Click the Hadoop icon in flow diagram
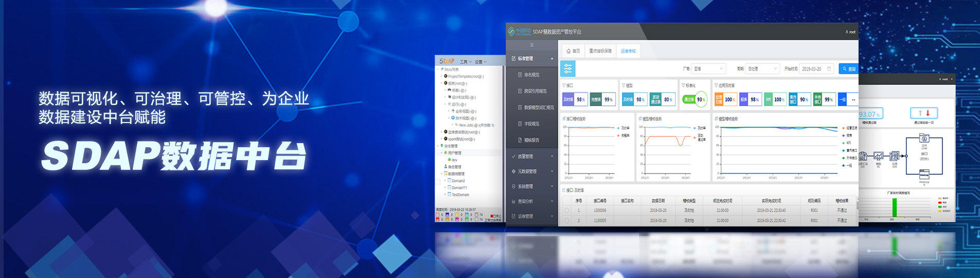This screenshot has height=278, width=980. [x=924, y=174]
